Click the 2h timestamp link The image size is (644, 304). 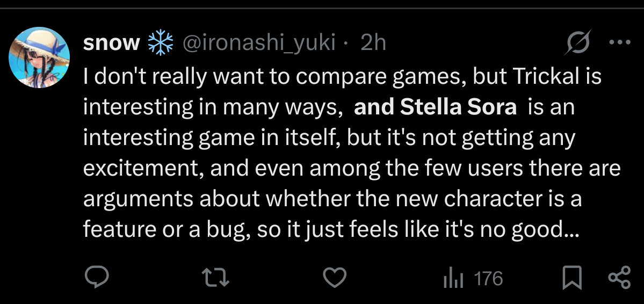(x=373, y=43)
